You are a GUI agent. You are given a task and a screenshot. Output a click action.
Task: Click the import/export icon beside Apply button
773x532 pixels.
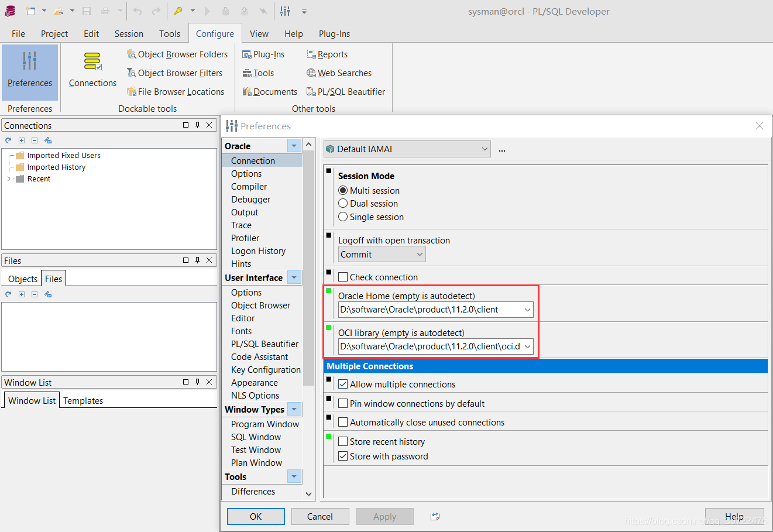(x=435, y=516)
